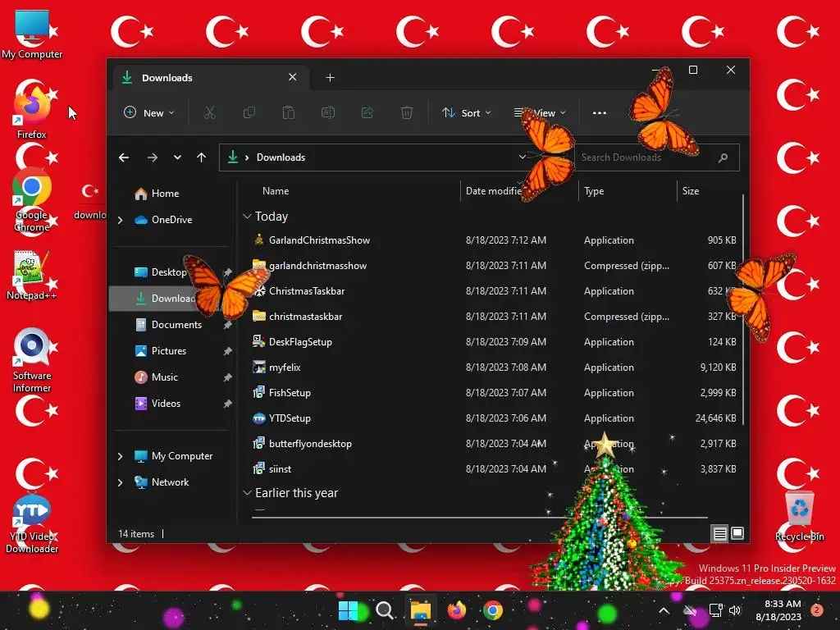This screenshot has height=630, width=840.
Task: Select the myfelix file
Action: click(493, 367)
